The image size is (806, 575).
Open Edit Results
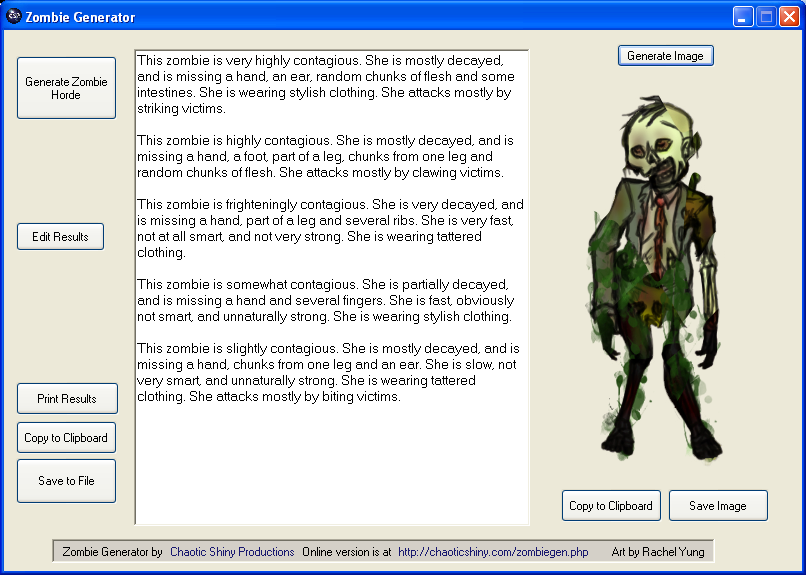(60, 236)
